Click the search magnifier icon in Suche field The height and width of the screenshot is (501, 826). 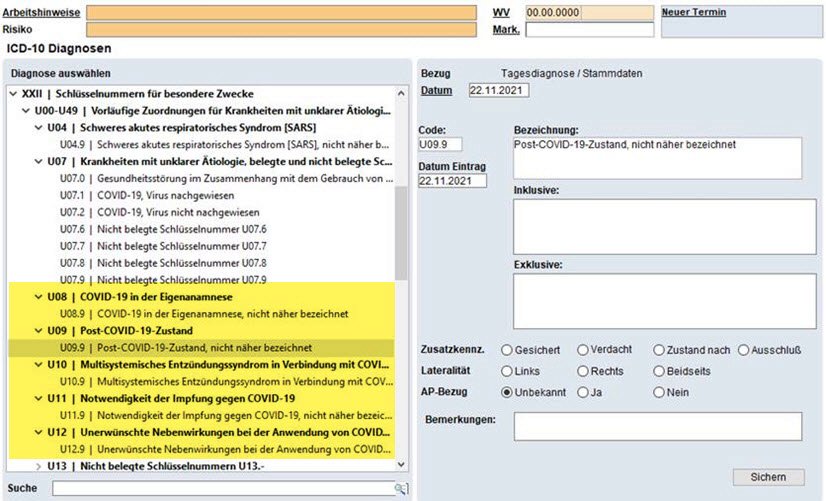[x=401, y=488]
